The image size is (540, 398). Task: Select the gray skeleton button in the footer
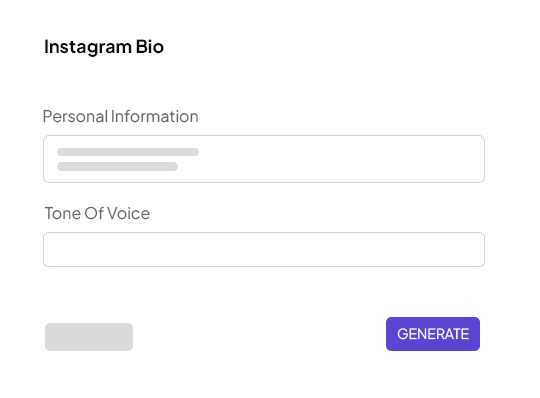click(89, 337)
